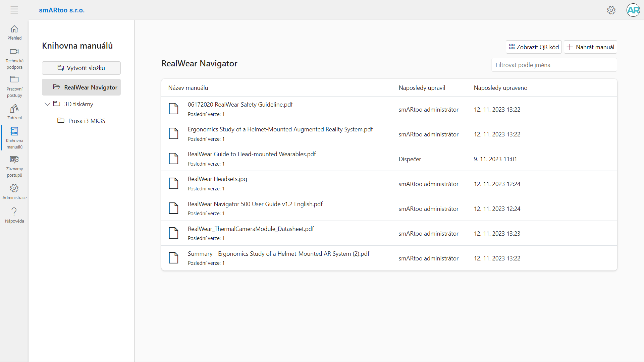Image resolution: width=644 pixels, height=362 pixels.
Task: Open RealWear Guide to Head-mounted Wearables.pdf
Action: click(x=252, y=154)
